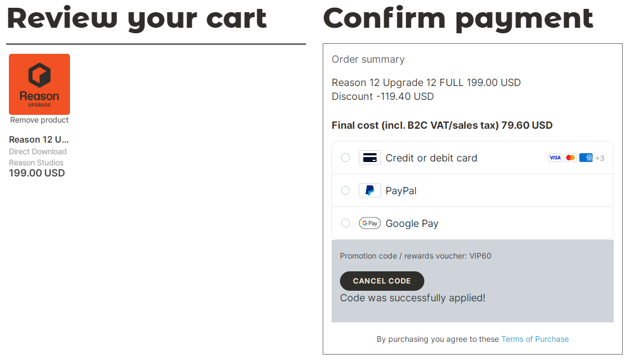Click the 'Google Pay' payment label text
Image resolution: width=631 pixels, height=364 pixels.
412,224
